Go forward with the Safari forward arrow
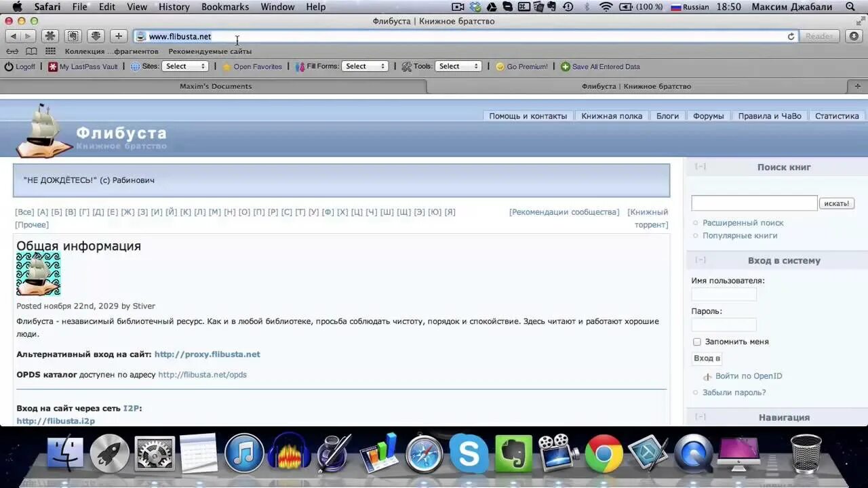868x488 pixels. pyautogui.click(x=28, y=36)
